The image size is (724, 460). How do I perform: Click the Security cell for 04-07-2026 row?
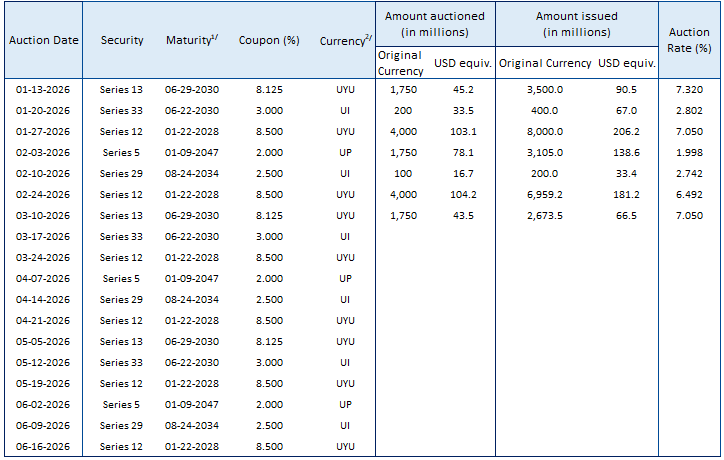click(x=121, y=278)
